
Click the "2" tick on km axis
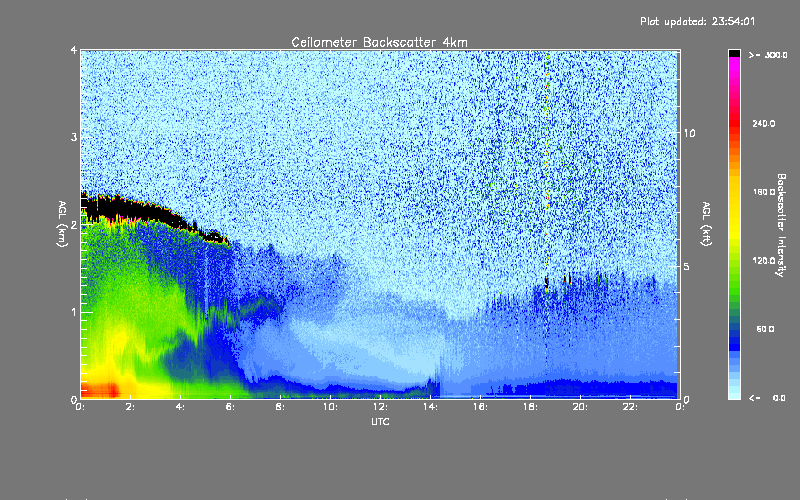(x=74, y=225)
